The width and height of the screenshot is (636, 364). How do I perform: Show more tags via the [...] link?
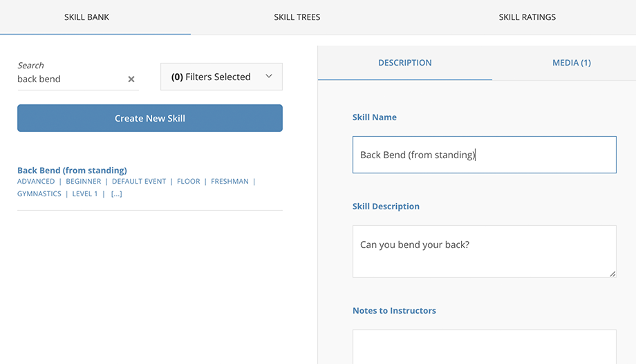[116, 194]
